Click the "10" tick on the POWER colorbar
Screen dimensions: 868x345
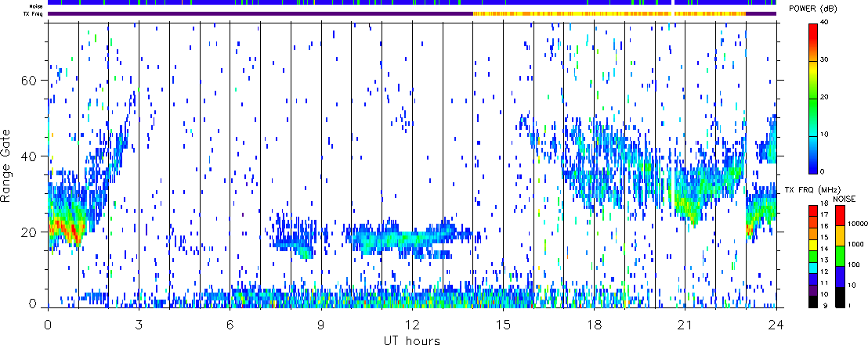[825, 135]
